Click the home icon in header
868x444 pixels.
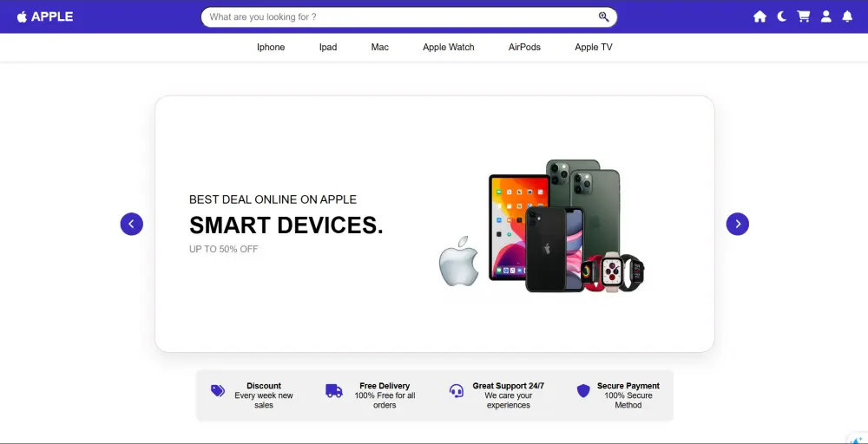coord(759,16)
